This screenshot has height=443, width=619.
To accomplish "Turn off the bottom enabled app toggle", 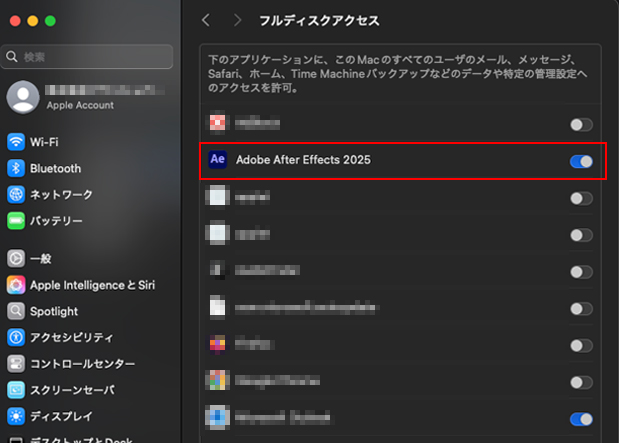I will point(581,419).
